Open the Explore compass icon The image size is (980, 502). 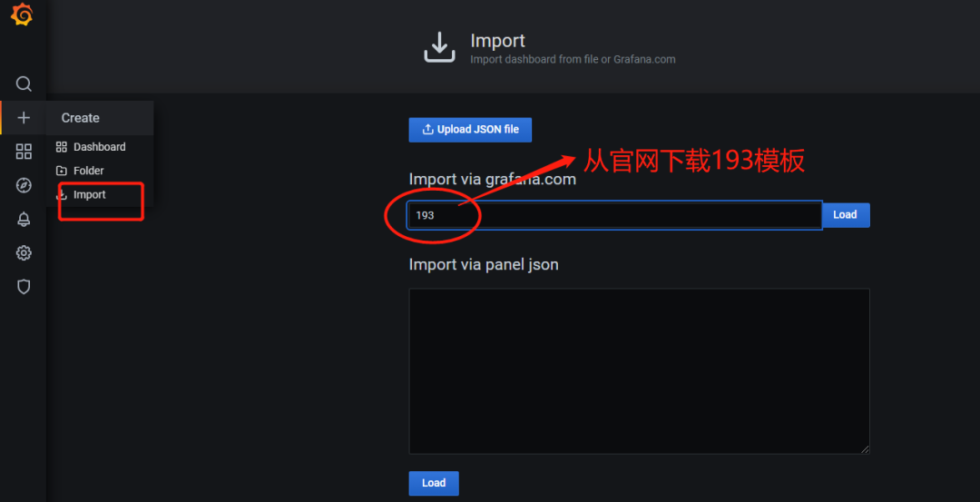[x=24, y=185]
